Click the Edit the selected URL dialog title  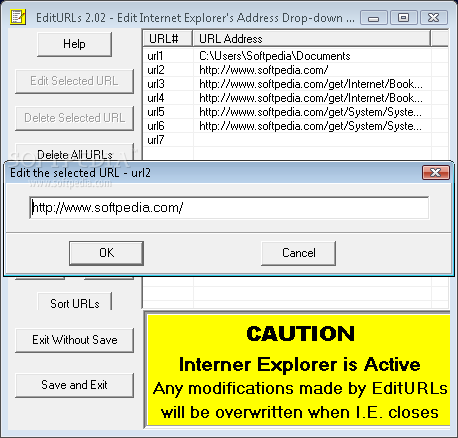coord(80,173)
